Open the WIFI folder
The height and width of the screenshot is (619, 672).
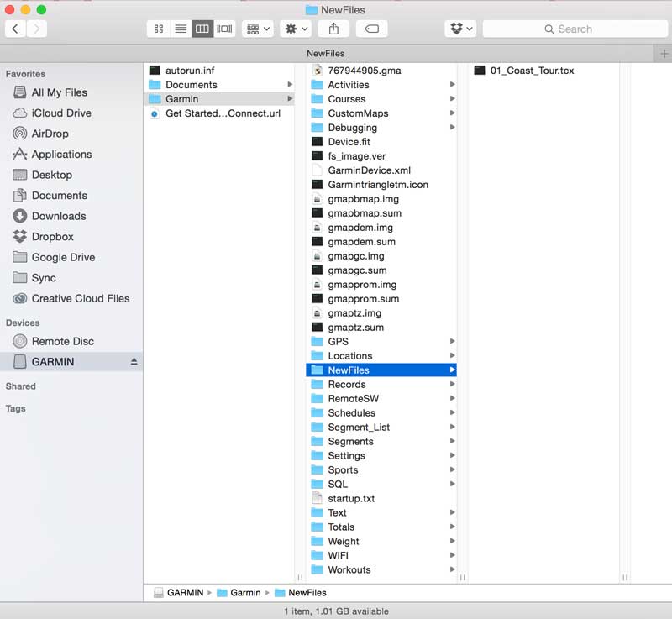pos(381,555)
